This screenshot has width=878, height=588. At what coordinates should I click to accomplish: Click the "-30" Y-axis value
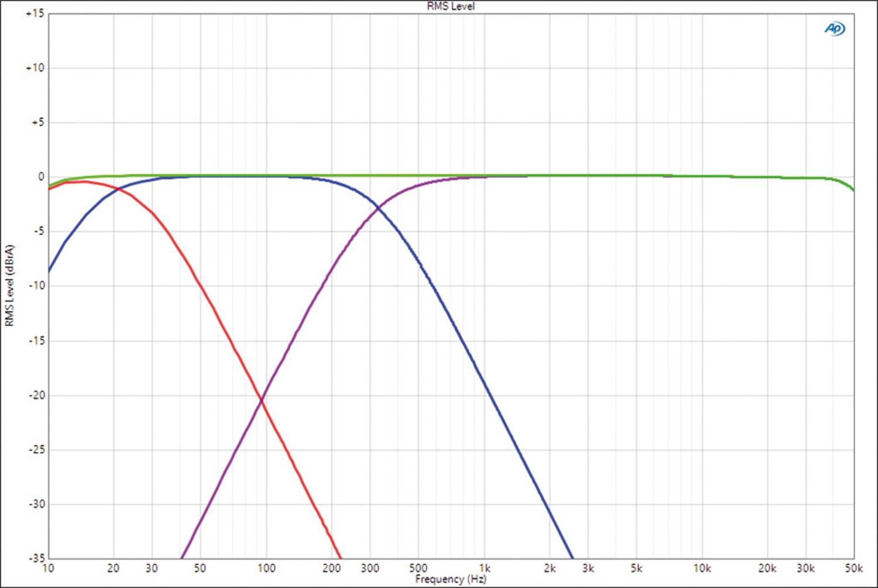click(x=36, y=504)
